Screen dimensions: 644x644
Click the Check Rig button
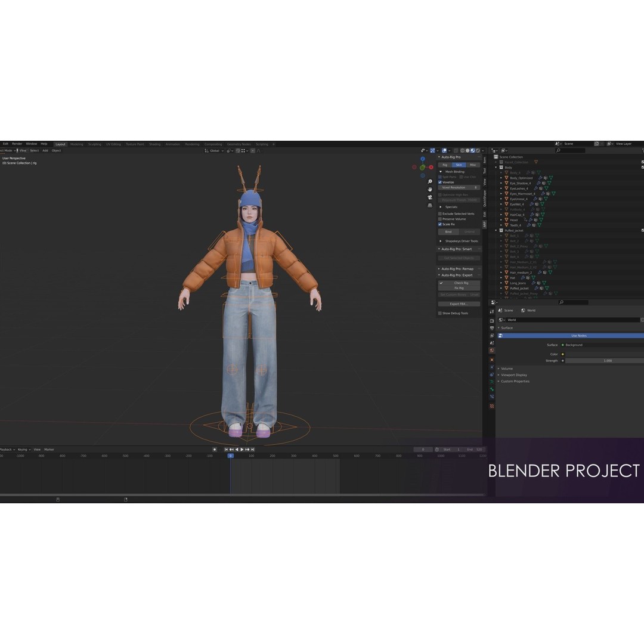[459, 283]
